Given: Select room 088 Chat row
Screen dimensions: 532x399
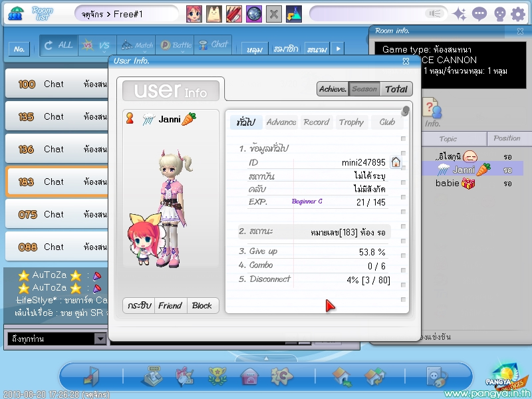Looking at the screenshot, I should click(57, 247).
